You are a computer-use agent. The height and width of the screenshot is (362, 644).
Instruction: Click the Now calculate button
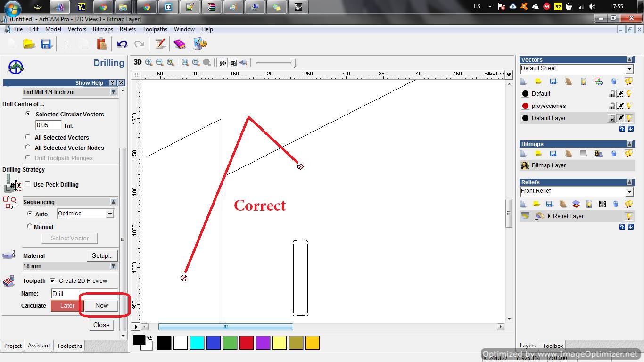102,305
